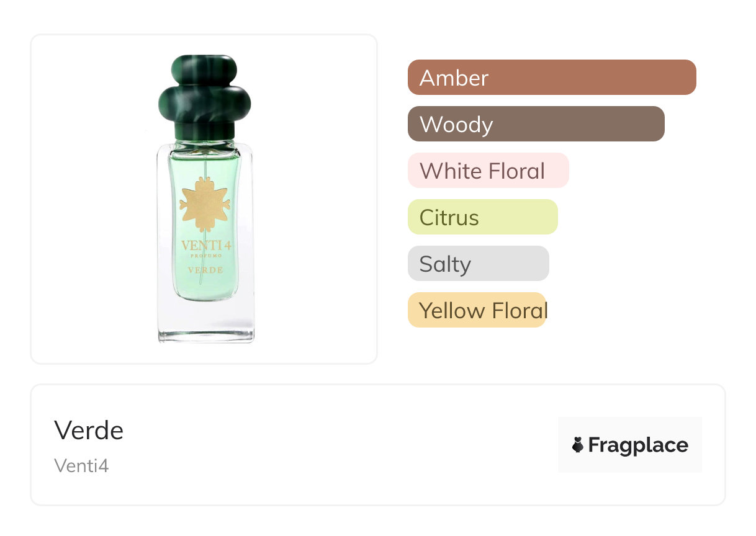
Task: Click the clear glass base of bottle
Action: (x=205, y=326)
